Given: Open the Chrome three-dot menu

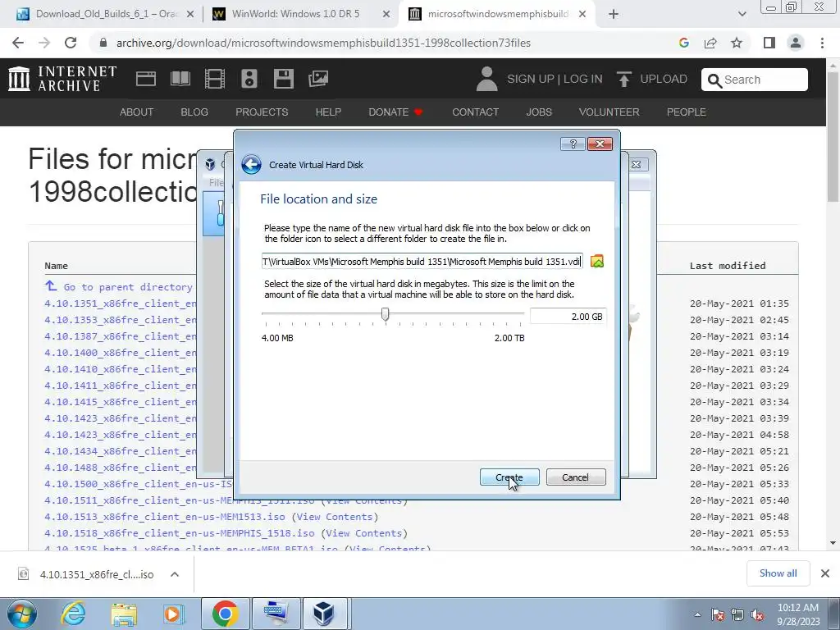Looking at the screenshot, I should tap(822, 43).
